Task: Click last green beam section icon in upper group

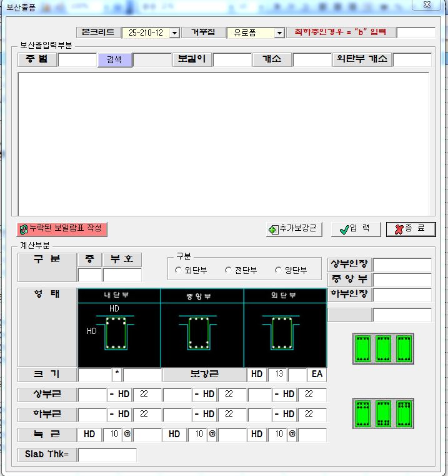Action: pyautogui.click(x=404, y=348)
